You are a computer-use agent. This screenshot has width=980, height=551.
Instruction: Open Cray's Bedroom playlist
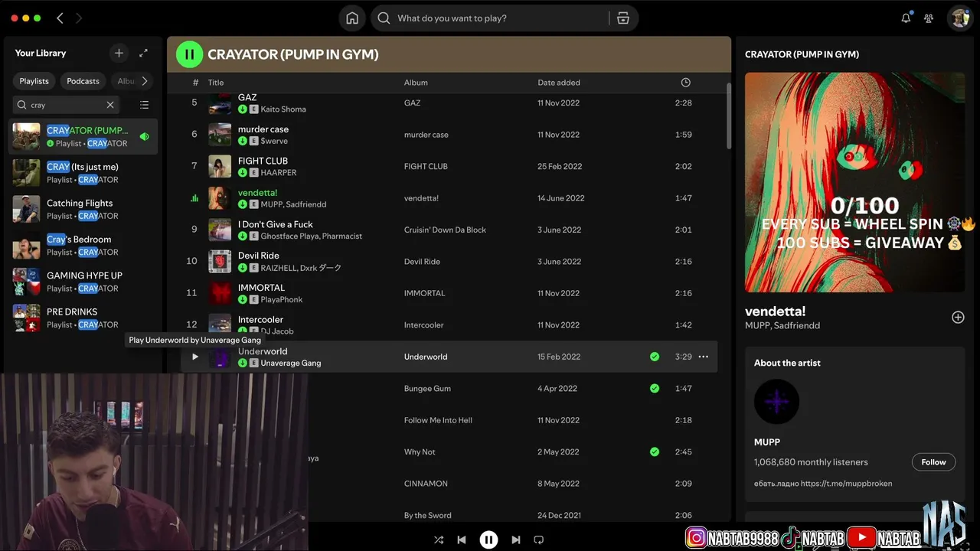pos(83,246)
